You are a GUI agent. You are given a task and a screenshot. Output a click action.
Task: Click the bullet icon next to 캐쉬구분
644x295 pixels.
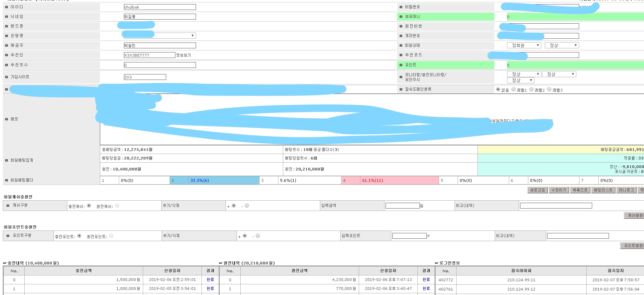coord(8,205)
